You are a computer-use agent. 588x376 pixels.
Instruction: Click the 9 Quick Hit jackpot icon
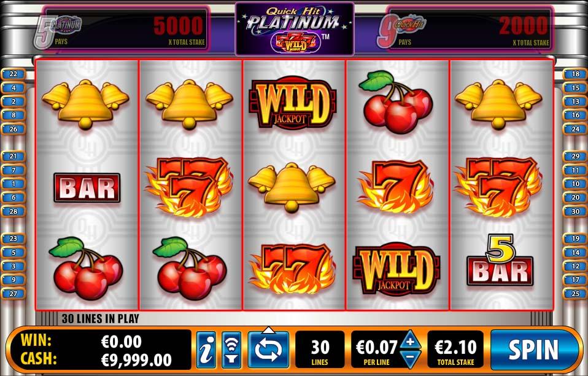coord(401,31)
